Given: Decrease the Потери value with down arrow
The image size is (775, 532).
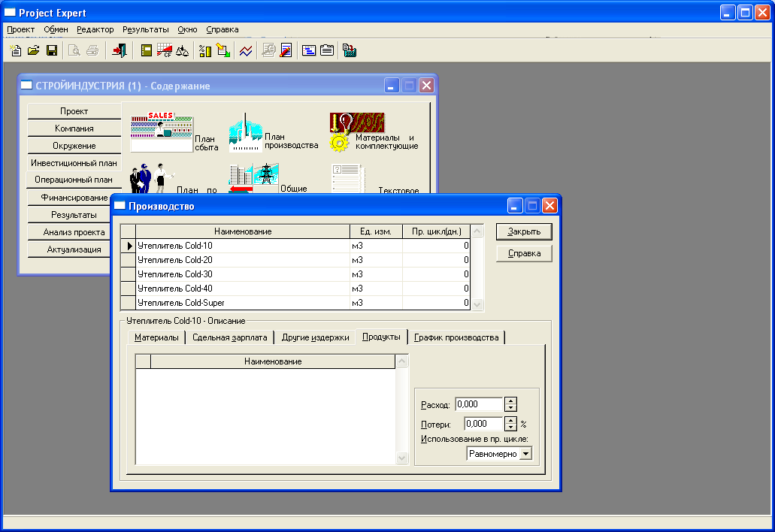Looking at the screenshot, I should click(x=510, y=428).
